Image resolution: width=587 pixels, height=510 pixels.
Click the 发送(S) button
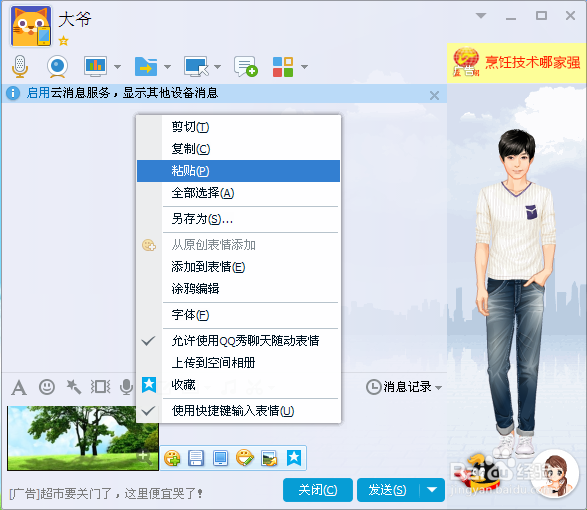(x=388, y=490)
